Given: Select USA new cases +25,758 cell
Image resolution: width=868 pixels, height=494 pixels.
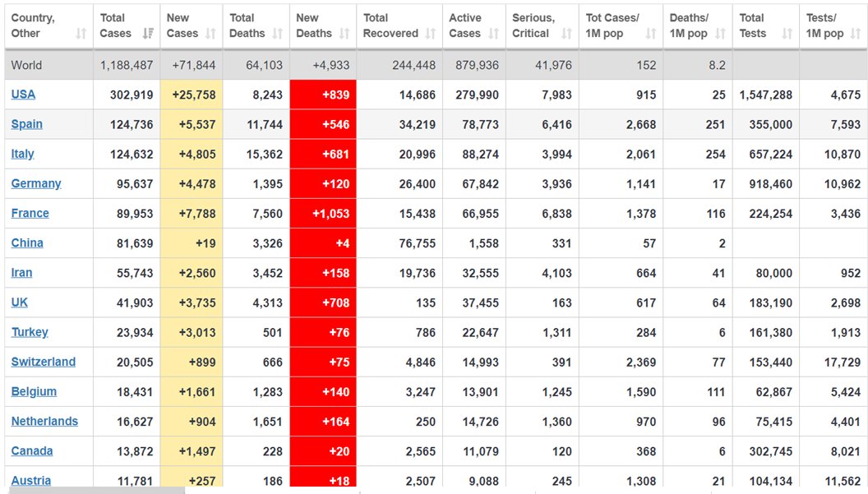Looking at the screenshot, I should tap(192, 95).
